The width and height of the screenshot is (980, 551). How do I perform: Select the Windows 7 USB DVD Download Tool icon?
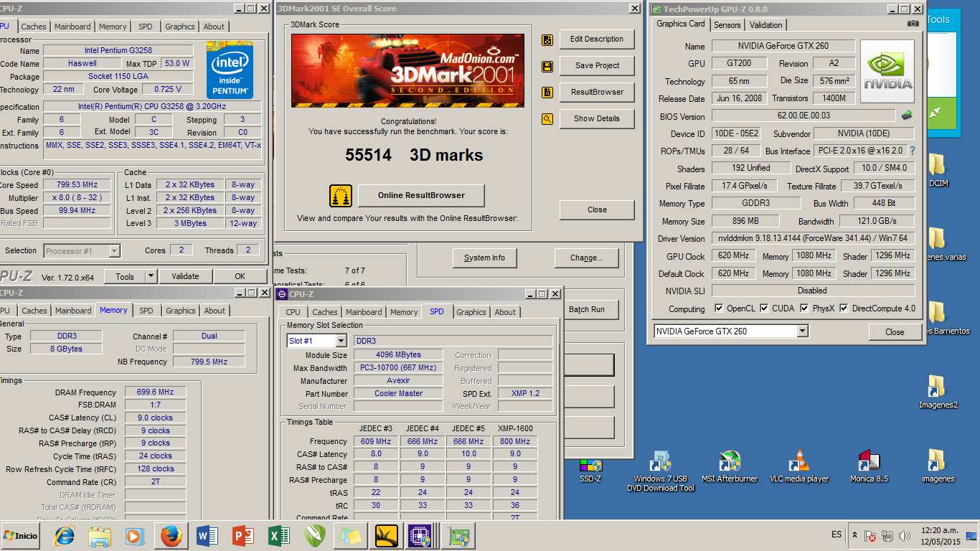pos(660,471)
